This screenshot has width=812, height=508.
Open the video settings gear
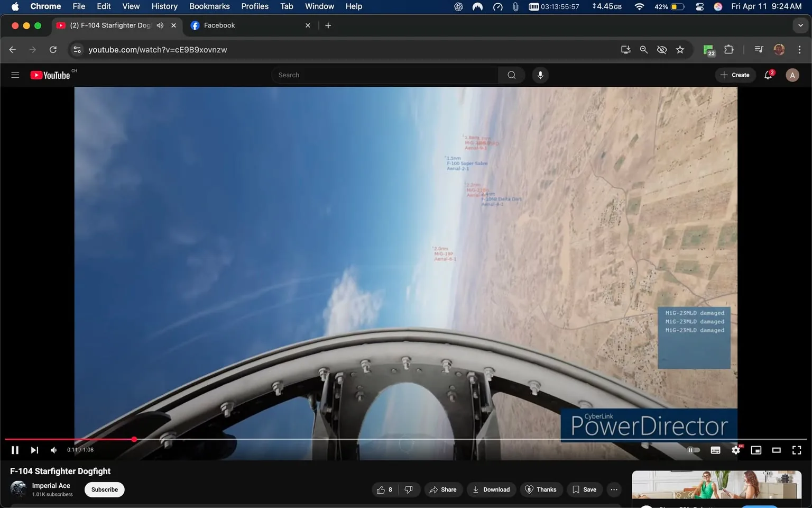(736, 450)
